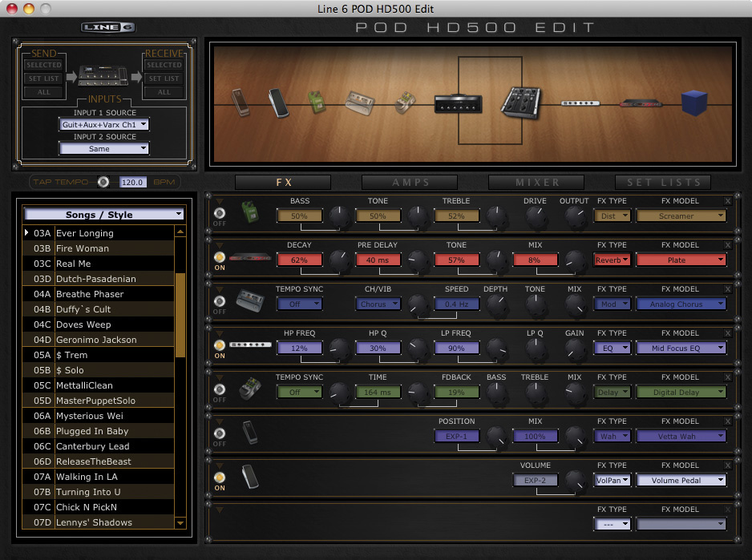Open the Dist FX Type dropdown
Screen dimensions: 752x560
coord(612,216)
